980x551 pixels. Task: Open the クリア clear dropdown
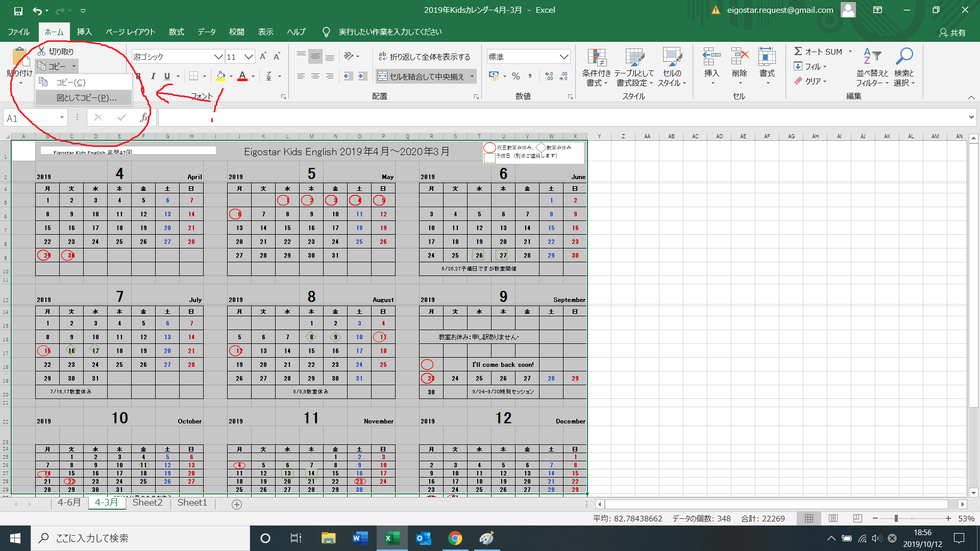click(810, 81)
